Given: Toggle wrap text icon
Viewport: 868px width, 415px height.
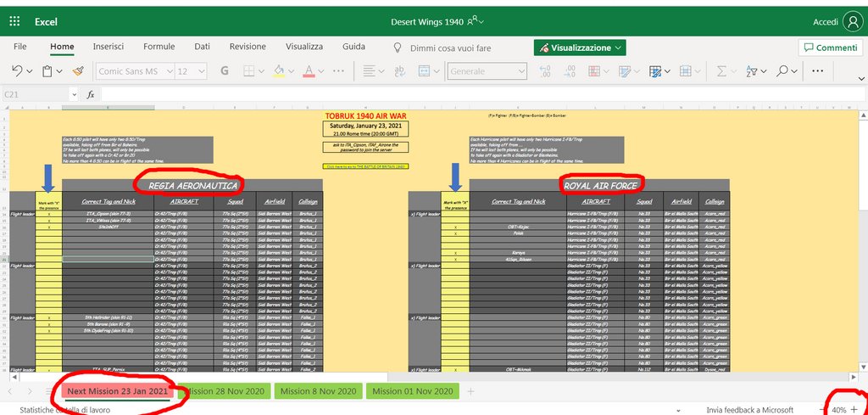Looking at the screenshot, I should point(399,71).
